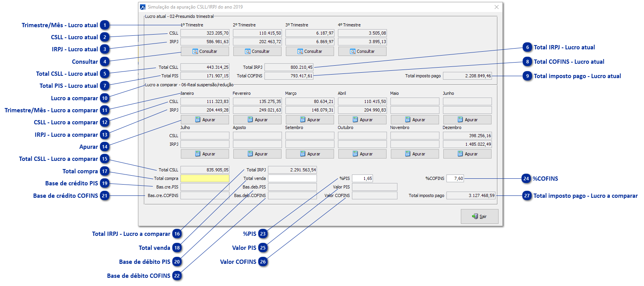Click the Apurar calculator icon for Fevereiro
The height and width of the screenshot is (286, 644).
tap(250, 120)
